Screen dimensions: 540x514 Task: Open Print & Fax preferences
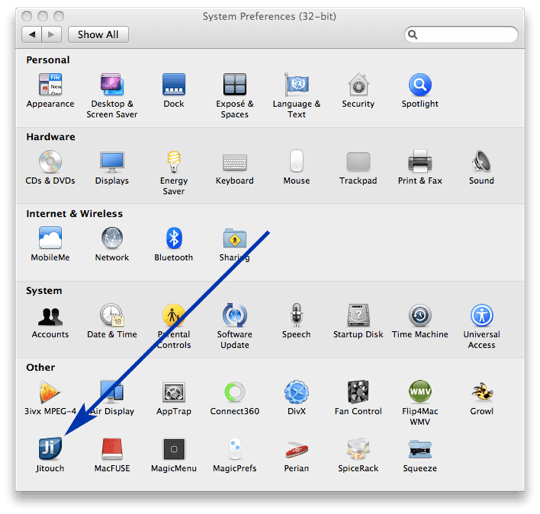click(420, 167)
